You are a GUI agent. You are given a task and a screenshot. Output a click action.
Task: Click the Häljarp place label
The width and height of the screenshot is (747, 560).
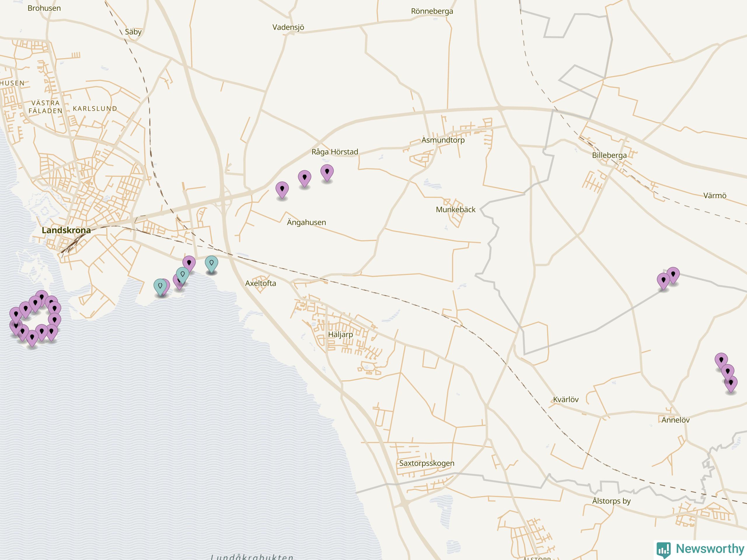coord(341,334)
